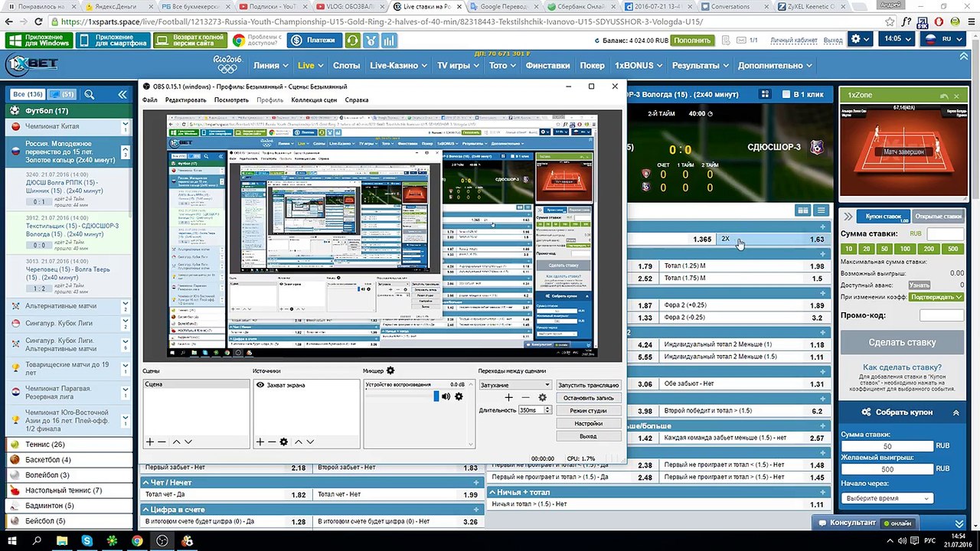Collapse bet slip with double chevron
The height and width of the screenshot is (551, 980).
pos(847,217)
